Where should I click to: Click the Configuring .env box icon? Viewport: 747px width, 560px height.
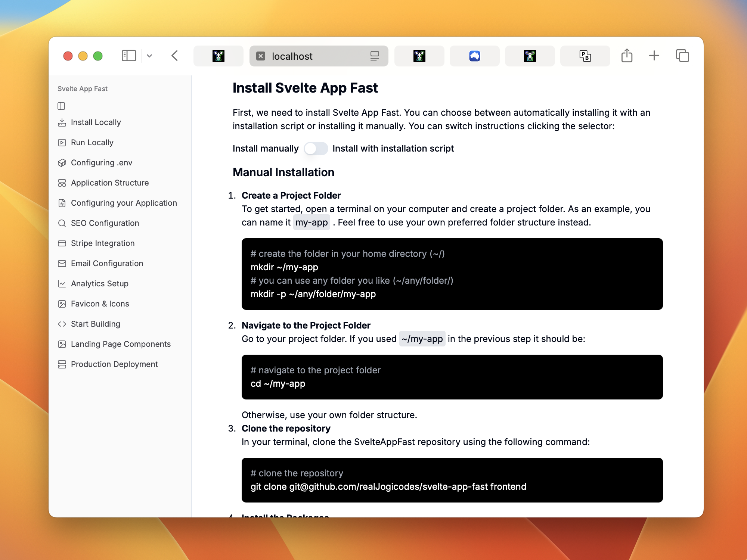(62, 163)
